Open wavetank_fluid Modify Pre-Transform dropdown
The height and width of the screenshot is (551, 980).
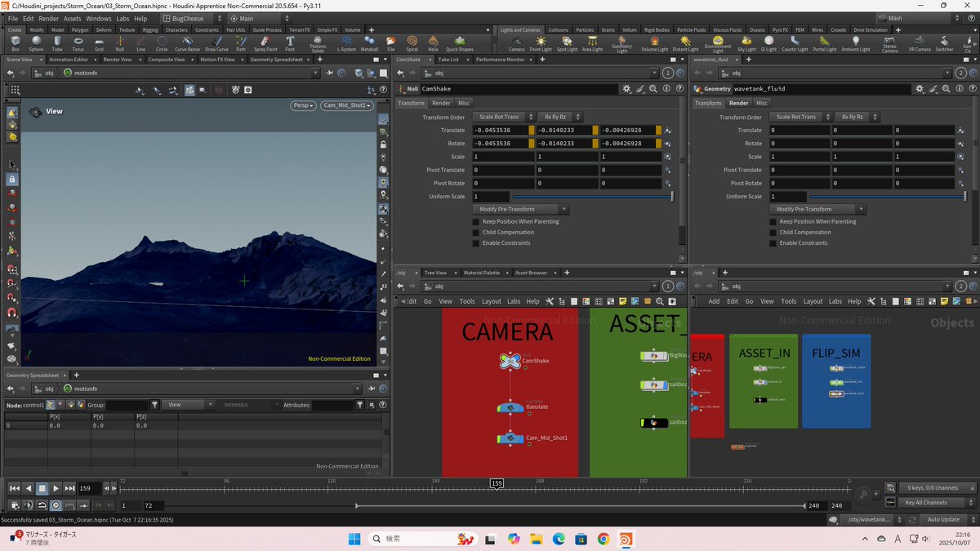(x=818, y=209)
